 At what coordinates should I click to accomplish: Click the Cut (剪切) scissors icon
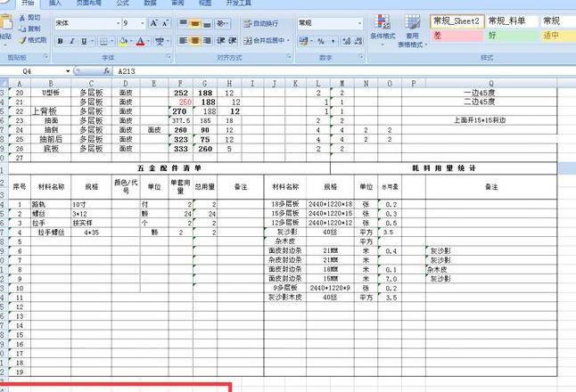[22, 17]
